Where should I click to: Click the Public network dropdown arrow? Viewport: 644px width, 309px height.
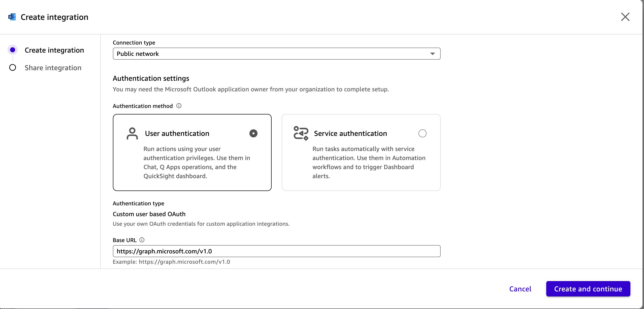click(432, 53)
